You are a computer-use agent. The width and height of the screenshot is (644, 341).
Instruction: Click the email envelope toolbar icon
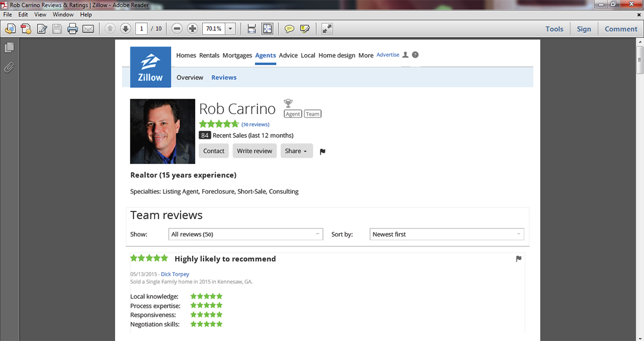[88, 29]
